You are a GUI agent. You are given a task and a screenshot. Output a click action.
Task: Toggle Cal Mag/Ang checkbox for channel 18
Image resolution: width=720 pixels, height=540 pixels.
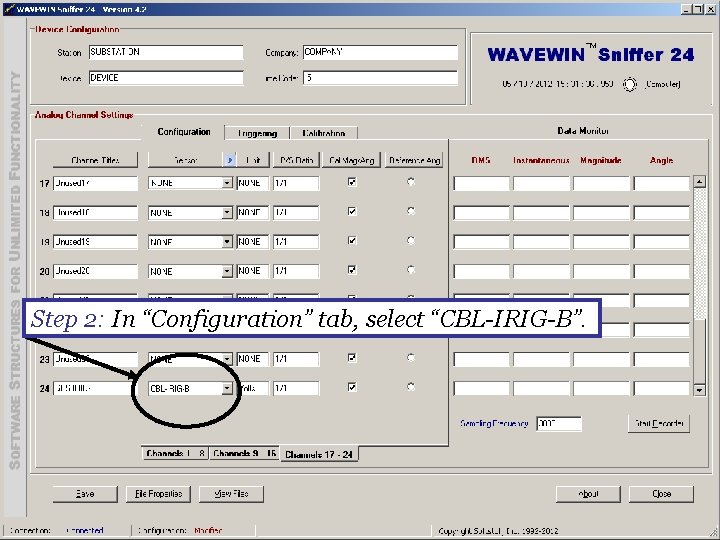pyautogui.click(x=352, y=211)
